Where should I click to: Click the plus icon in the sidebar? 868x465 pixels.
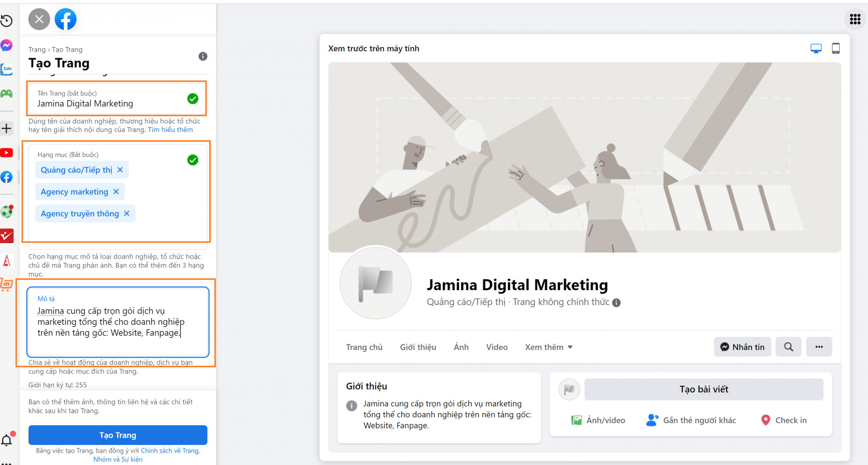(7, 128)
